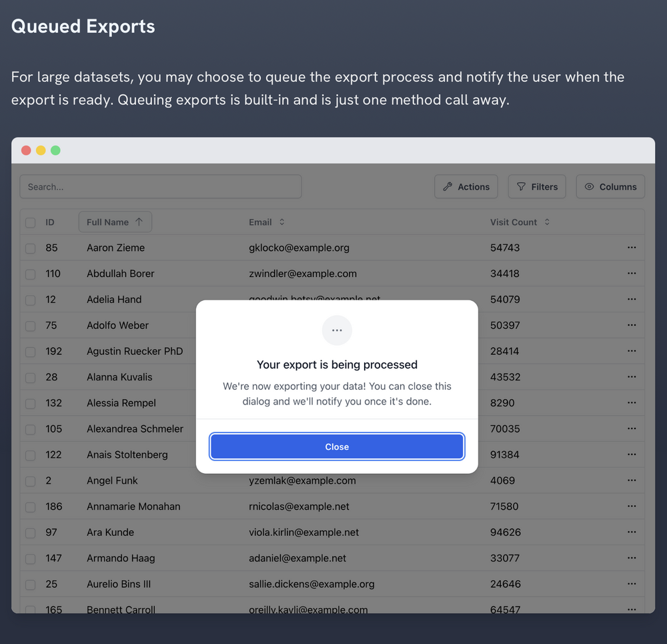Sort by the Email column
The height and width of the screenshot is (644, 667).
click(266, 222)
